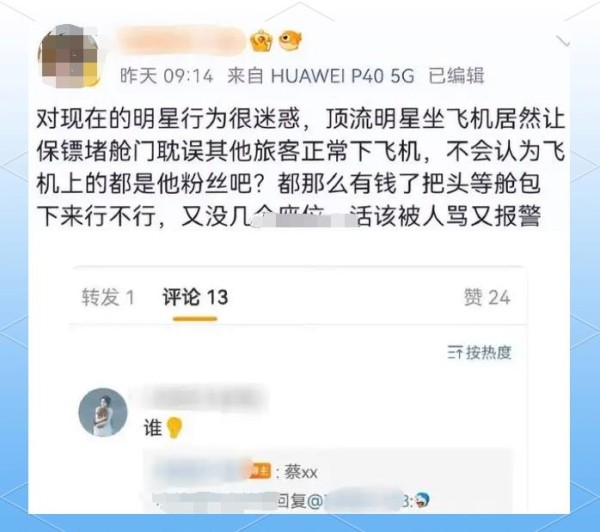The width and height of the screenshot is (600, 532).
Task: Click the orange badge before 蔡xx reply
Action: (260, 471)
